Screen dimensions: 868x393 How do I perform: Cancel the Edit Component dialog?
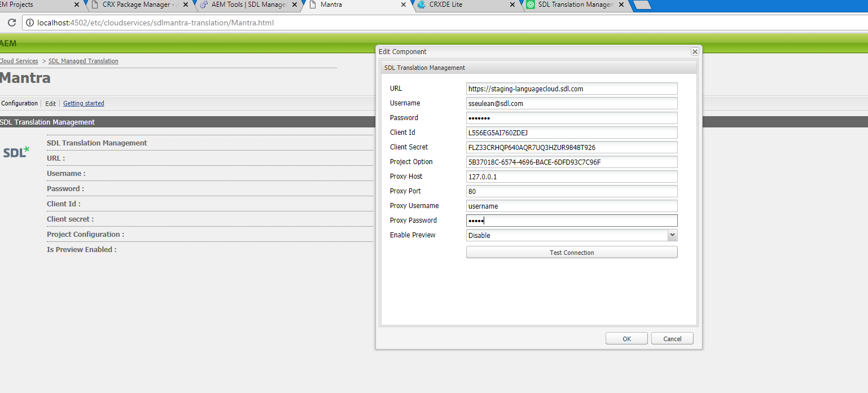(x=672, y=339)
